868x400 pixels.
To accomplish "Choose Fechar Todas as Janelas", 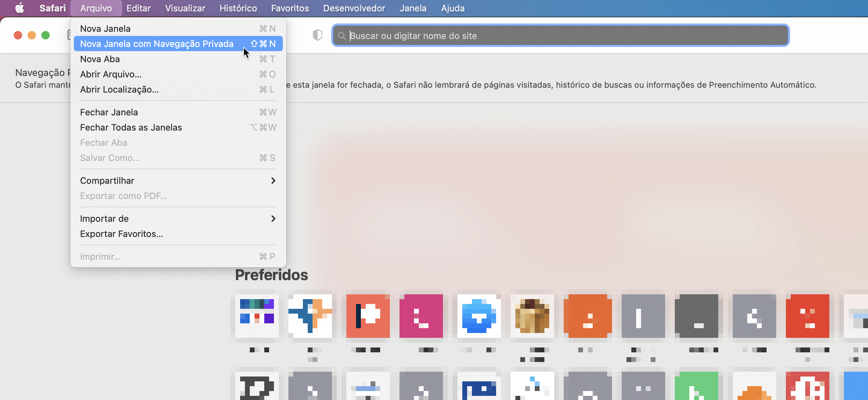I will 178,127.
